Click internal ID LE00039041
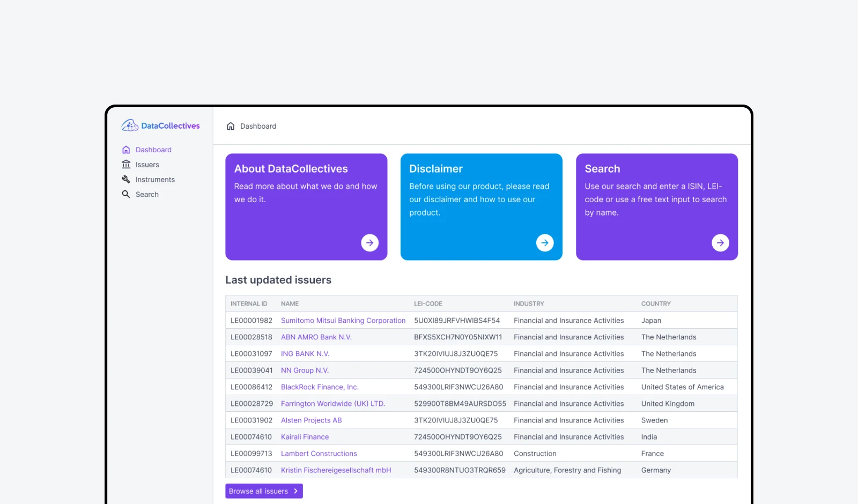 point(252,370)
